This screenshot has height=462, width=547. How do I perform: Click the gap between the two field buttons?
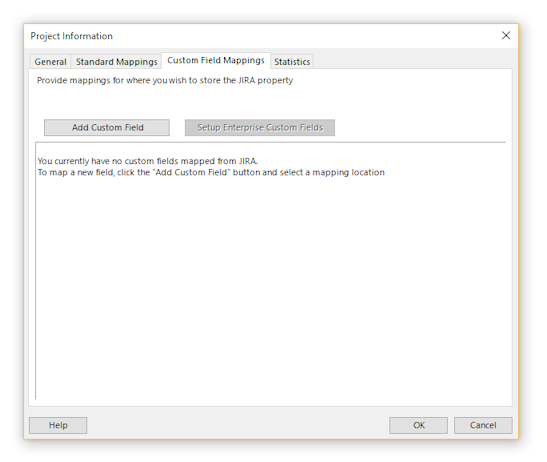point(177,128)
